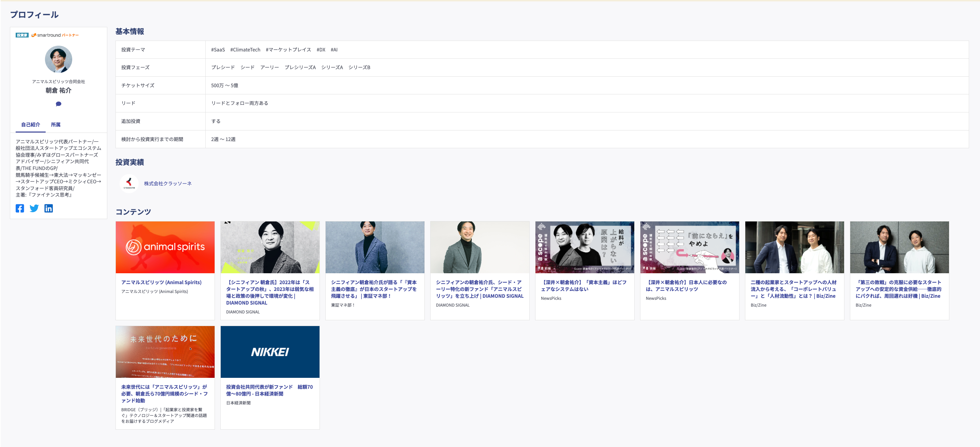The image size is (980, 447).
Task: Open 「前にならえ」をやめよ NewsPicks thumbnail
Action: click(x=689, y=247)
